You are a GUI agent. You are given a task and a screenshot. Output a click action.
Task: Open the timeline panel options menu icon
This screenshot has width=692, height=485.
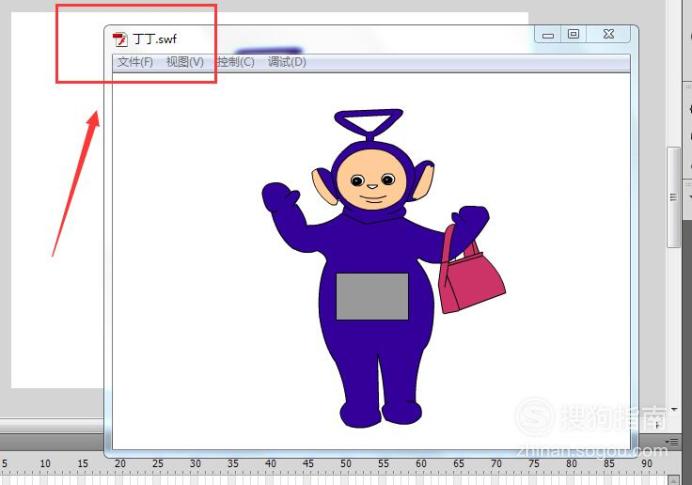click(x=672, y=441)
